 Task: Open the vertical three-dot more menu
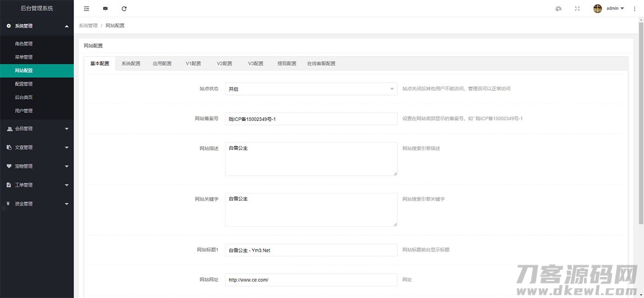point(635,8)
